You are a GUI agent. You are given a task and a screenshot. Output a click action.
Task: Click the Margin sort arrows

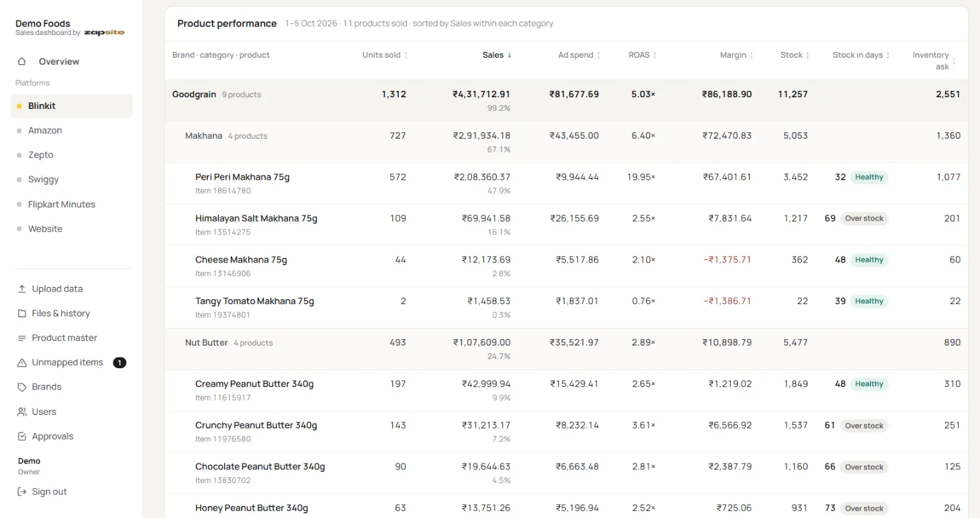click(x=751, y=56)
